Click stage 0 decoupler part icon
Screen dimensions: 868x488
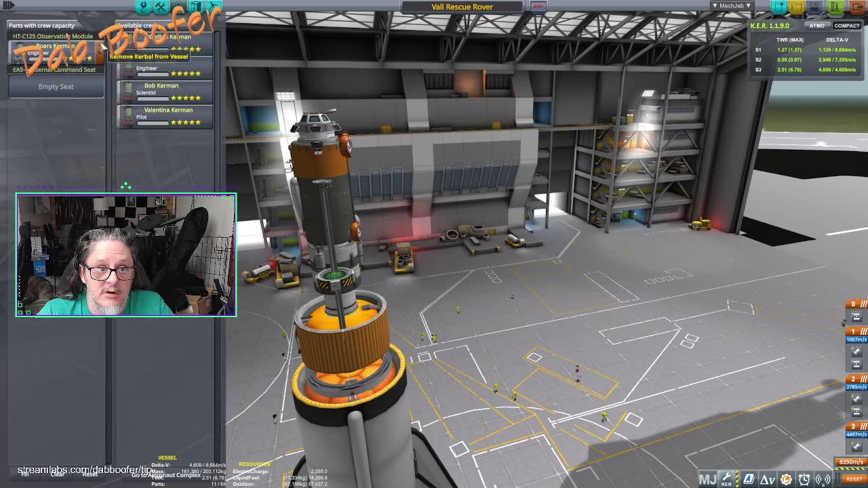point(856,317)
